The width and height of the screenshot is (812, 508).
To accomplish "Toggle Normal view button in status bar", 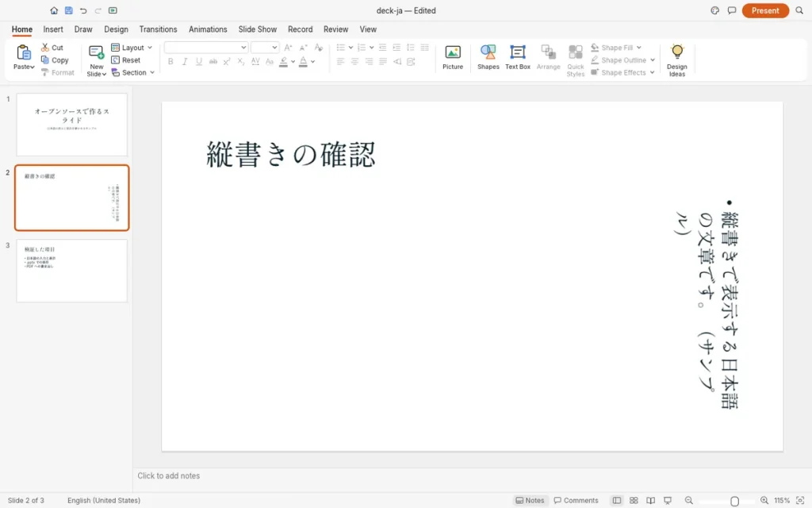I will pyautogui.click(x=616, y=500).
